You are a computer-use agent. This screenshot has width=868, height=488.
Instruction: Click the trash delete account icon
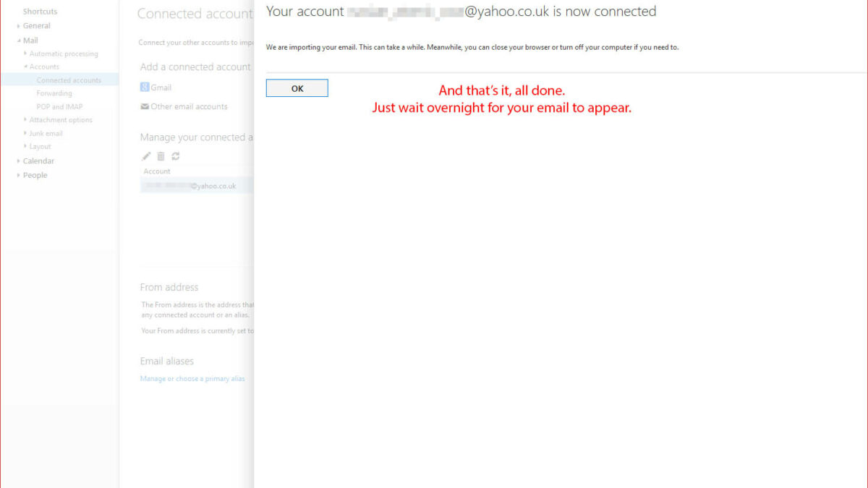click(161, 156)
